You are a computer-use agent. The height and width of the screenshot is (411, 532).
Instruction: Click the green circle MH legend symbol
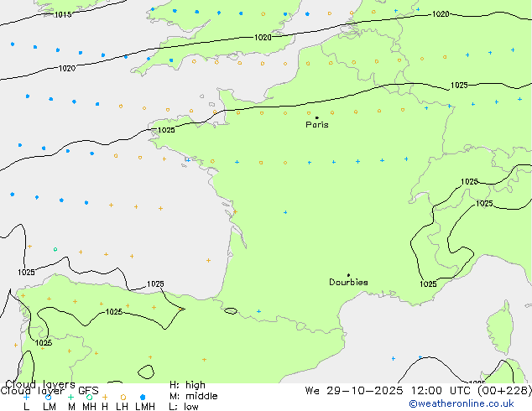(x=89, y=397)
